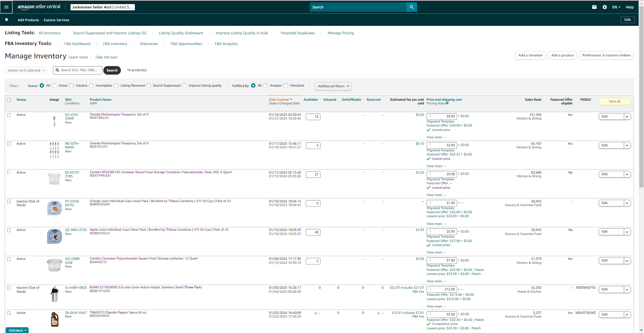Select the Oneida Teaspoon Set of 6 row checkbox
The image size is (644, 333).
point(9,115)
